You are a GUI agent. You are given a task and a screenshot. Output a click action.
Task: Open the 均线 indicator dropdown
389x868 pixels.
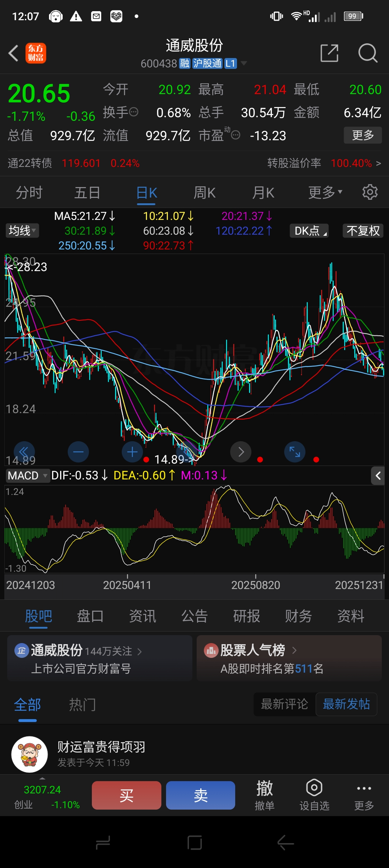22,231
